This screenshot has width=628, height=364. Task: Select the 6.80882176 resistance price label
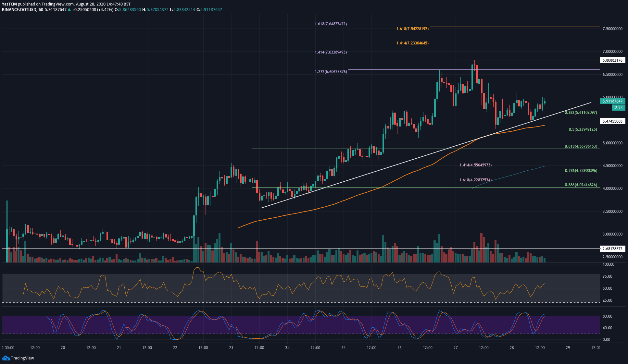612,60
